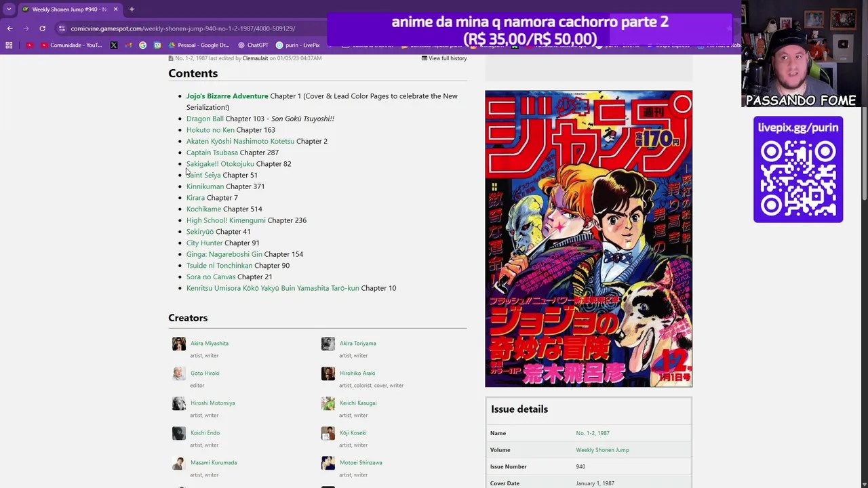Open the purin - LivePix bookmark
This screenshot has width=868, height=488.
coord(298,45)
